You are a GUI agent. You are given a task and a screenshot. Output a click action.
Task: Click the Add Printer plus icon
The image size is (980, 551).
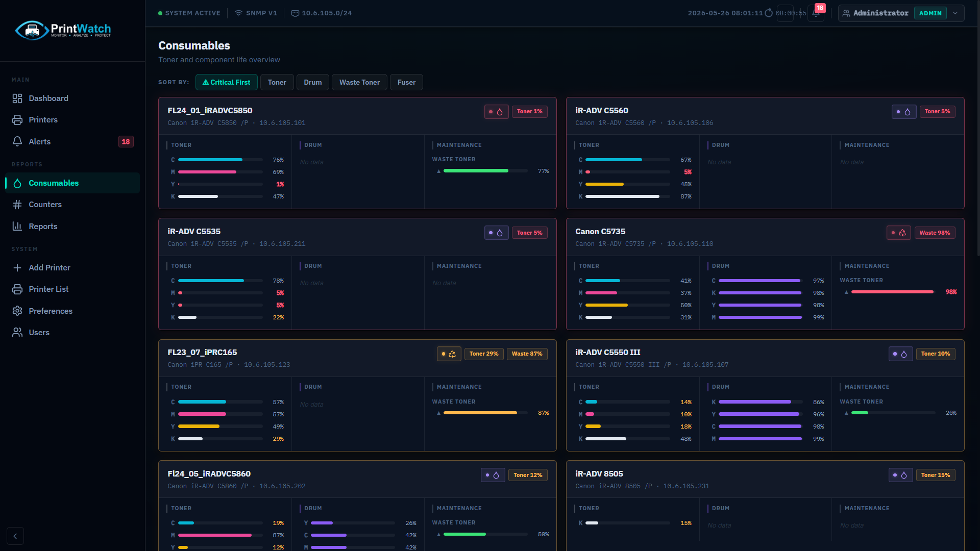(x=17, y=268)
